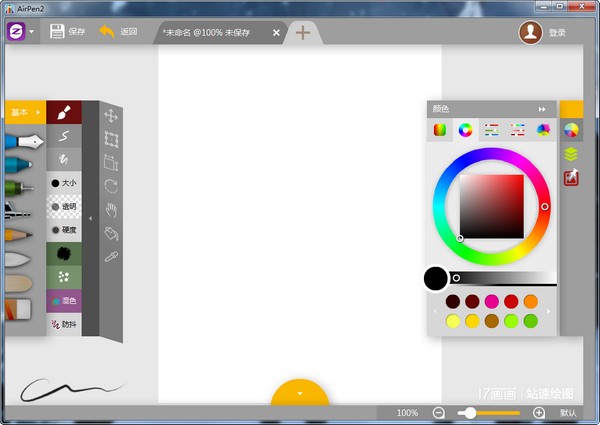
Task: Toggle the 混色 color blending option
Action: pyautogui.click(x=64, y=300)
